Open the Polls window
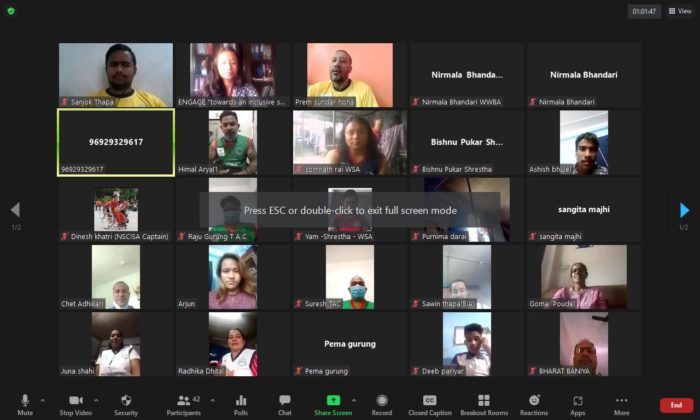Screen dimensions: 700x420 tap(241, 403)
